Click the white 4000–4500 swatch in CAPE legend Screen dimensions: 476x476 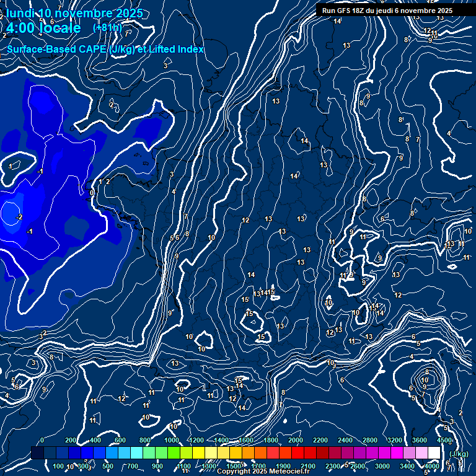[x=434, y=452]
